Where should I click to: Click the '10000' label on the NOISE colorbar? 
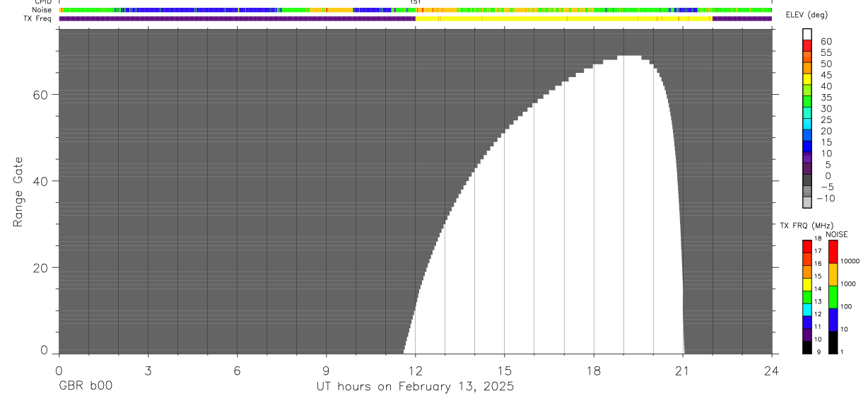[x=850, y=261]
